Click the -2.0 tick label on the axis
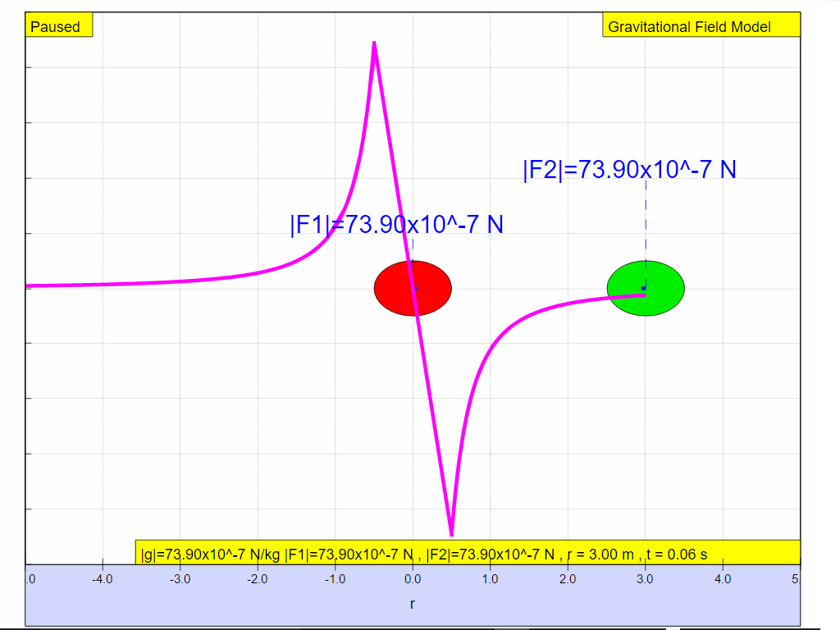The height and width of the screenshot is (630, 840). click(257, 579)
